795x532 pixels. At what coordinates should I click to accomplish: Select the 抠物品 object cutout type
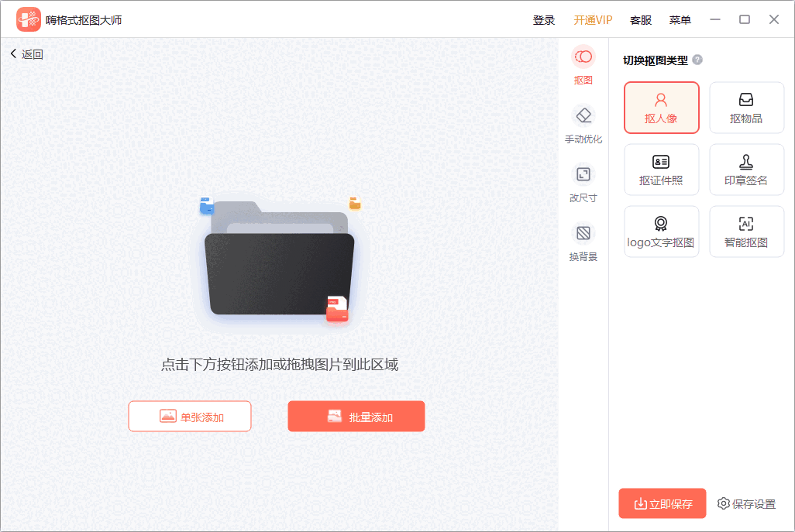[746, 107]
